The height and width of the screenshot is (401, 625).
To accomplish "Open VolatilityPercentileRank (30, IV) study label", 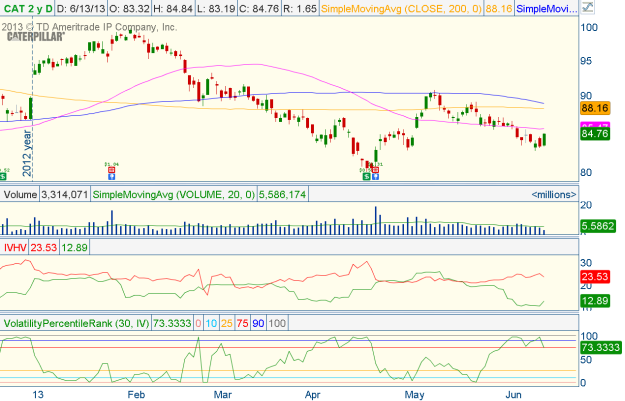I will (x=76, y=323).
